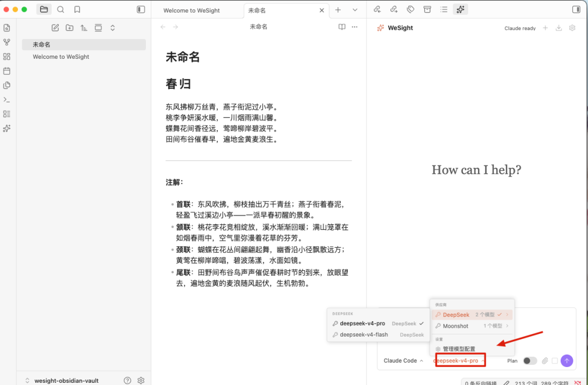588x385 pixels.
Task: Open daily note calendar icon
Action: pyautogui.click(x=7, y=71)
